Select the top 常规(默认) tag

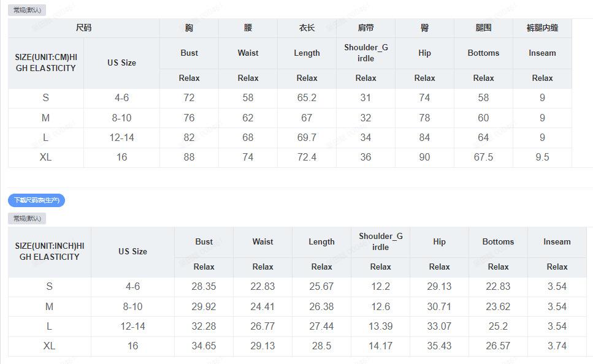pyautogui.click(x=27, y=10)
